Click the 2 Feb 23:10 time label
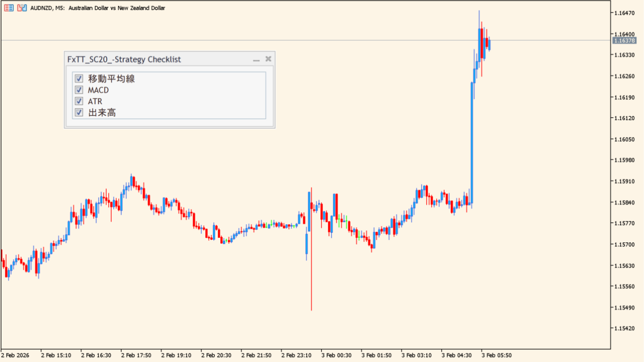Viewport: 644px width, 362px height. coord(296,355)
